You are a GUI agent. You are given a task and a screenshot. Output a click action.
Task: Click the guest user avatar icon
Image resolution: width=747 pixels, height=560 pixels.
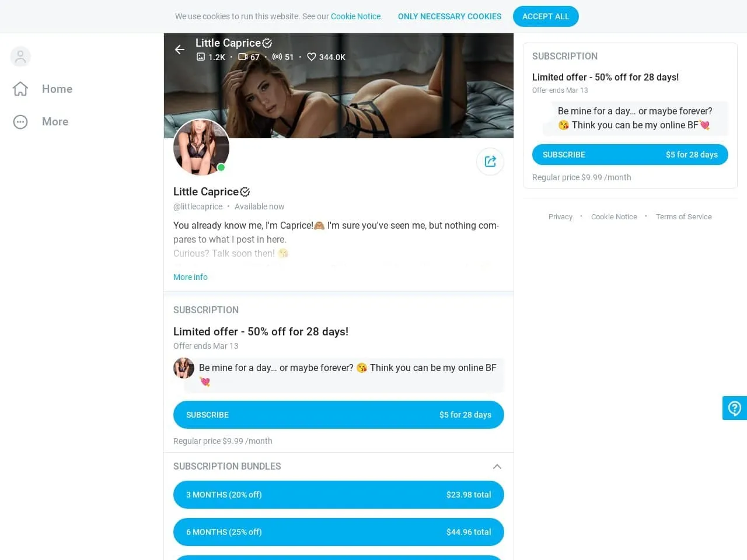20,57
